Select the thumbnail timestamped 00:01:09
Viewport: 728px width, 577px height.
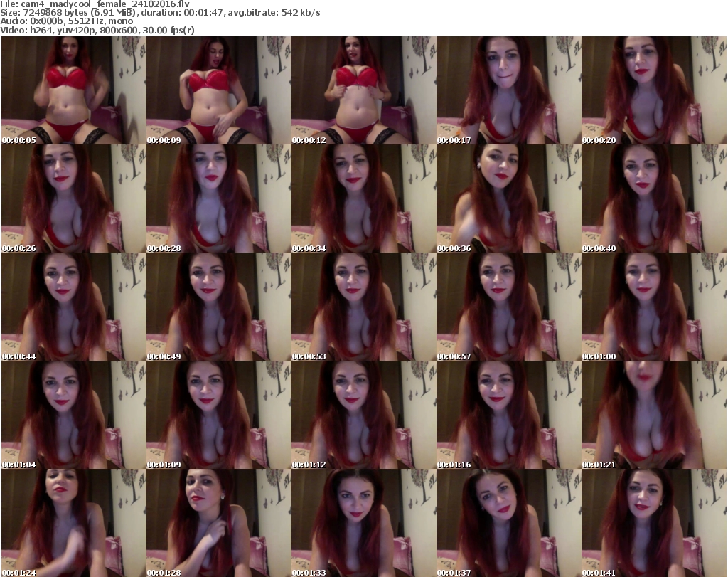219,415
